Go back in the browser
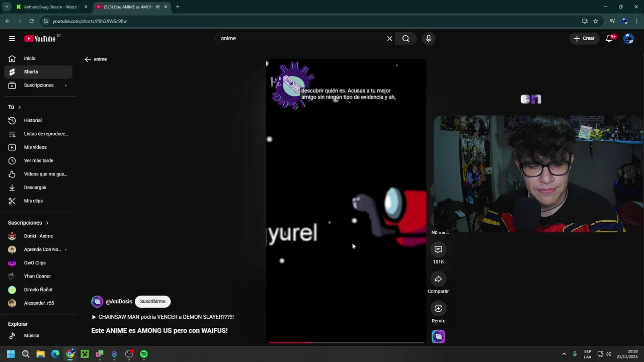This screenshot has height=362, width=644. 7,21
